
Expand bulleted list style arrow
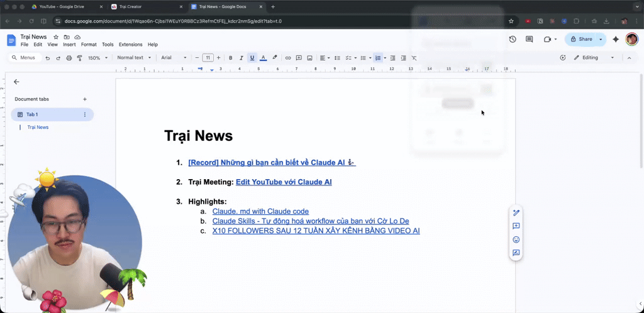[x=370, y=58]
